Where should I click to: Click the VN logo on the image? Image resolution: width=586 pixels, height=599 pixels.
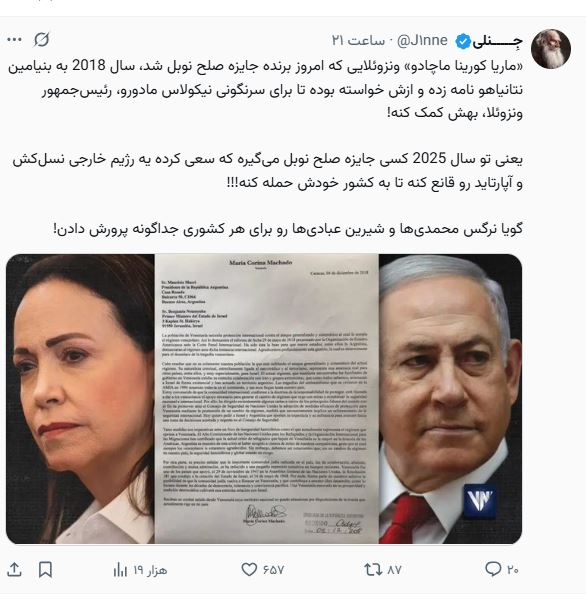[480, 501]
